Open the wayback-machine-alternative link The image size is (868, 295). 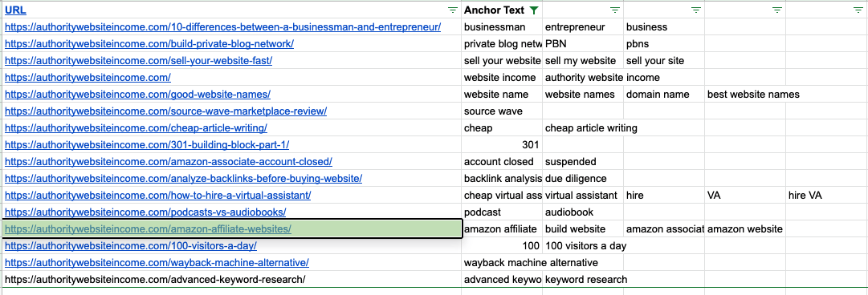pos(157,262)
